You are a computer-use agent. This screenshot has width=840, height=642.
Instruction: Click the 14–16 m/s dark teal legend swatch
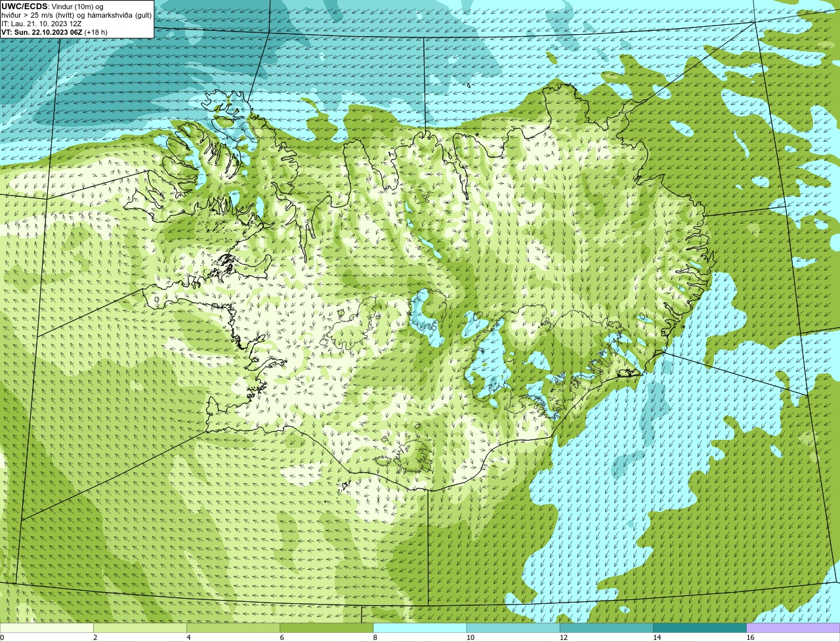(700, 628)
